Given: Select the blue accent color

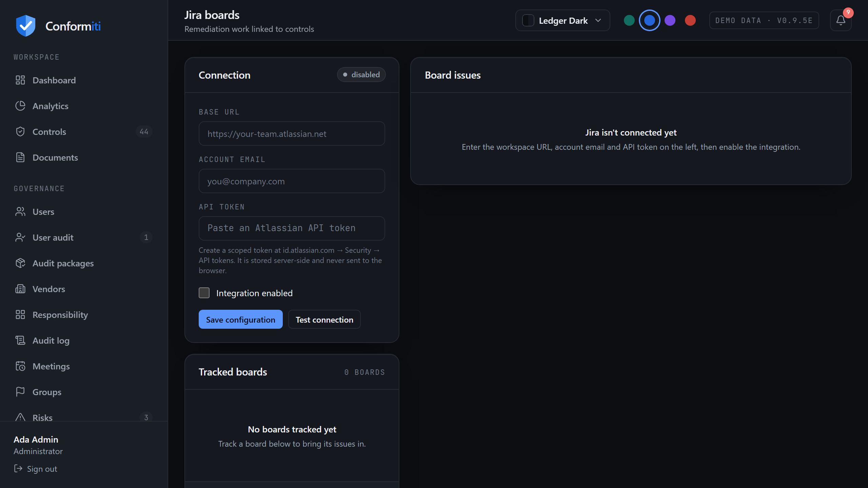Looking at the screenshot, I should point(649,20).
